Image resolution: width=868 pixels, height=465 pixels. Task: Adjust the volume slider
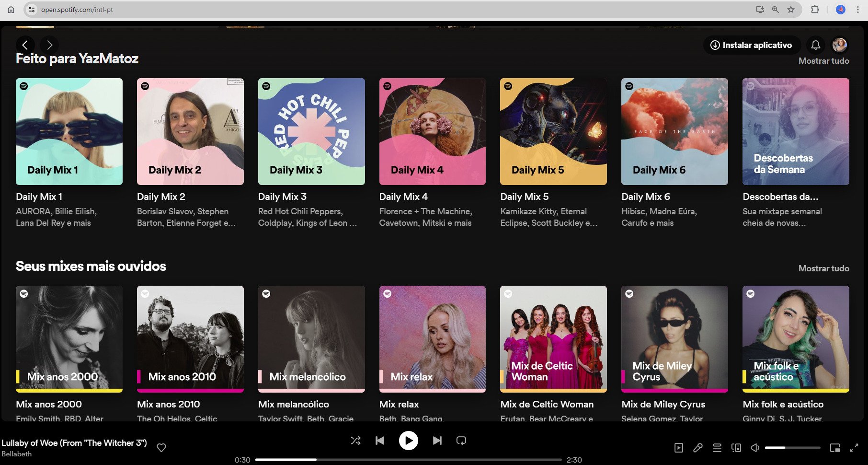point(793,448)
